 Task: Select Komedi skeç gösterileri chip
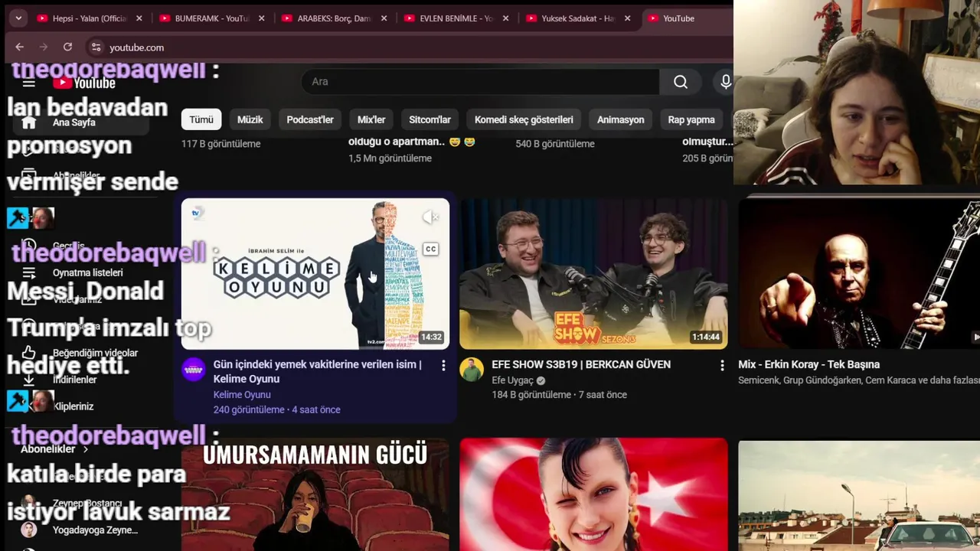point(524,119)
